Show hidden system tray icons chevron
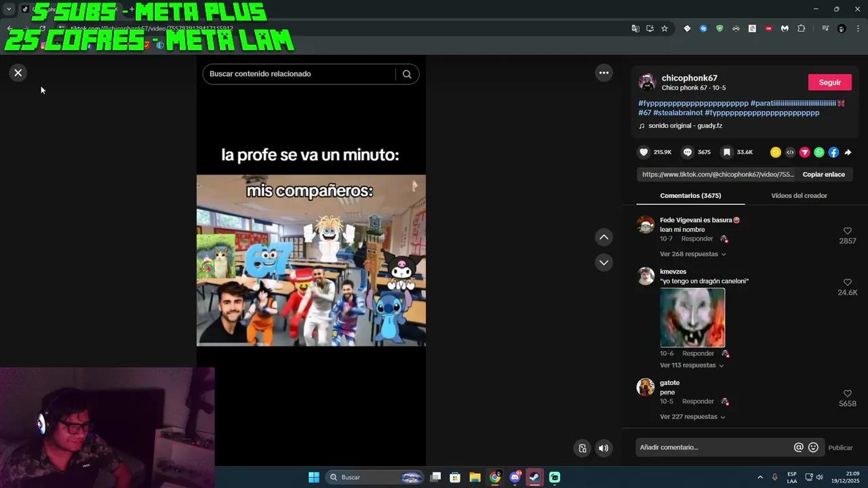This screenshot has width=868, height=488. click(760, 477)
